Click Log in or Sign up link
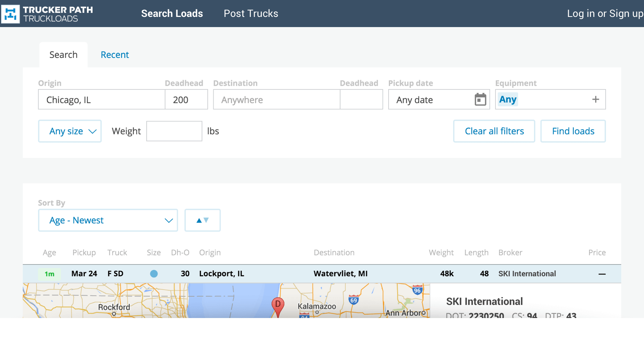Screen dimensions: 644x362 point(605,14)
